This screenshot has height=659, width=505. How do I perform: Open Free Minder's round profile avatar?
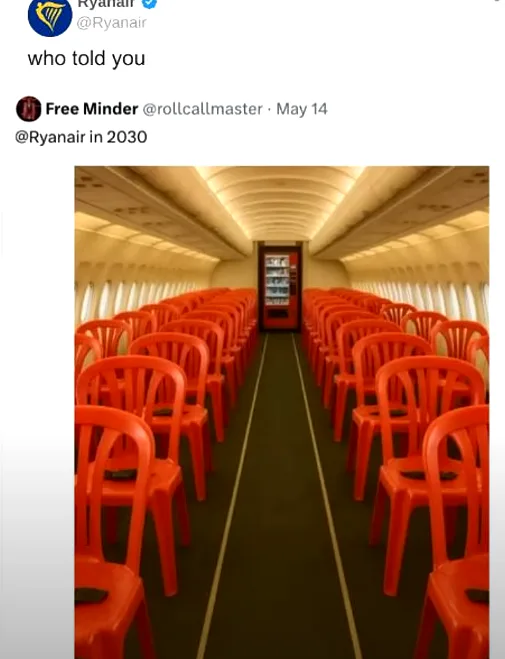click(x=29, y=109)
